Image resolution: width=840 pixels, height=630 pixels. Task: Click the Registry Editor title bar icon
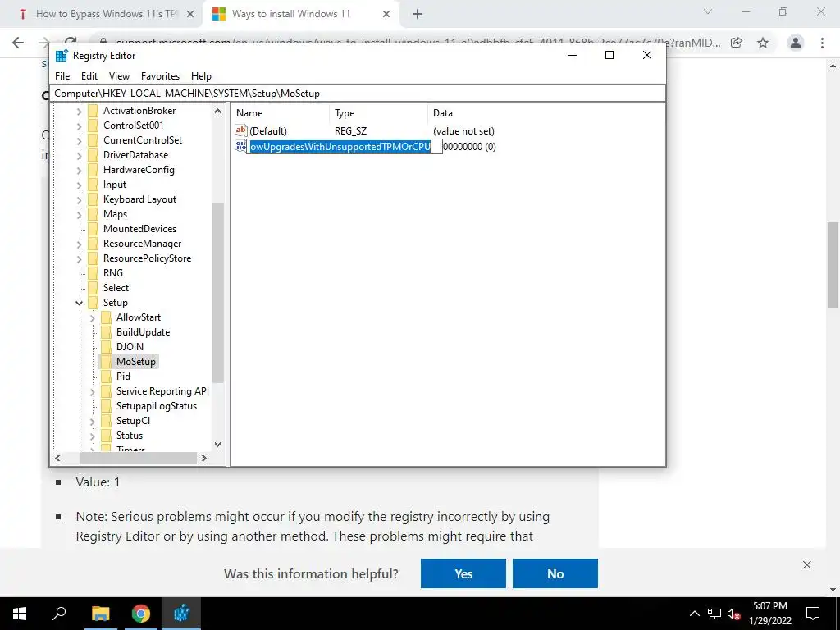[62, 56]
